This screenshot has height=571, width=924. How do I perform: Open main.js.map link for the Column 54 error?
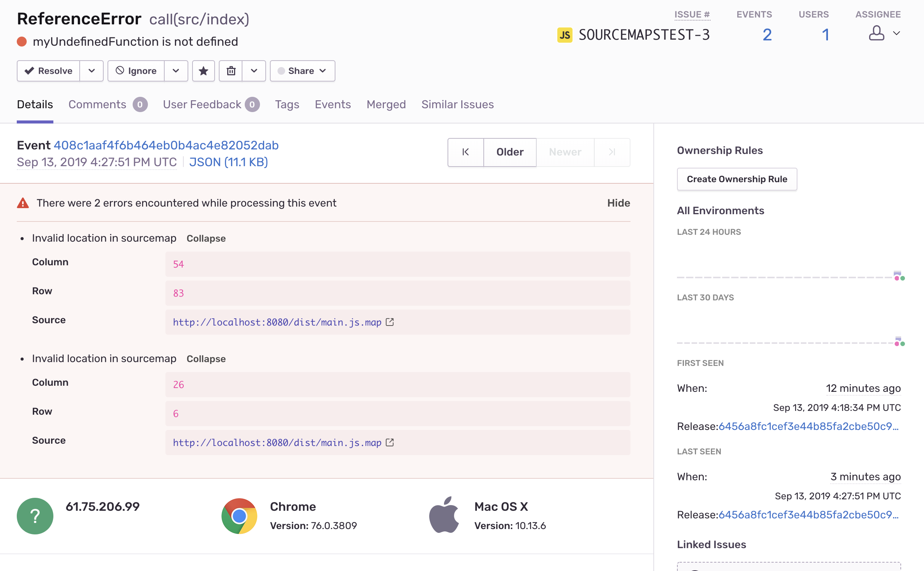[277, 322]
